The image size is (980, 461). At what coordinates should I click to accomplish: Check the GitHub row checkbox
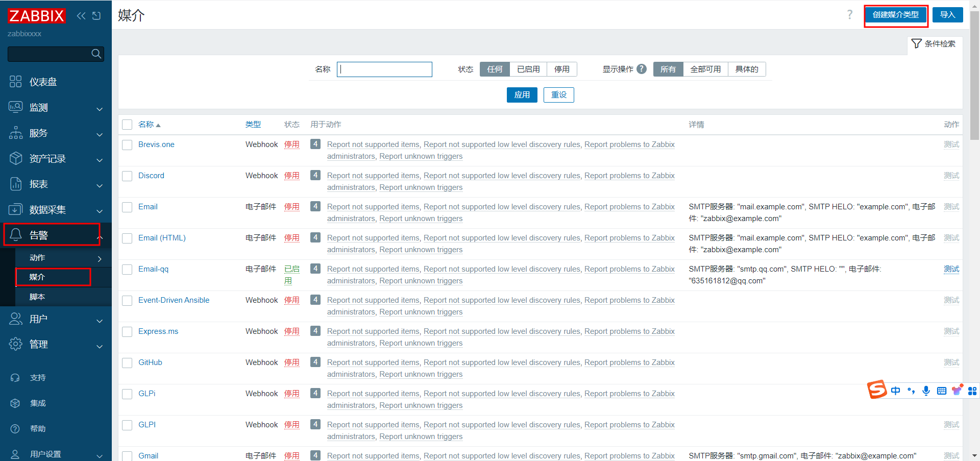tap(127, 363)
